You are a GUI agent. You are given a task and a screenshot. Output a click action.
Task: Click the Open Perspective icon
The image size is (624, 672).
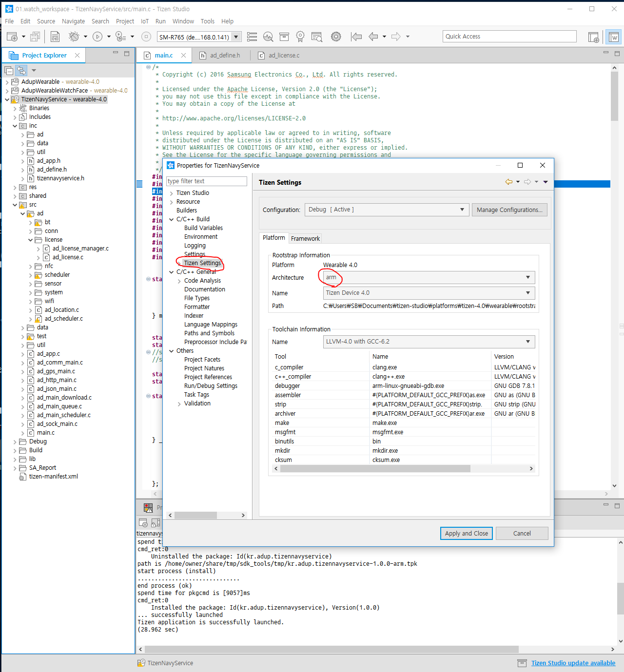pos(593,37)
